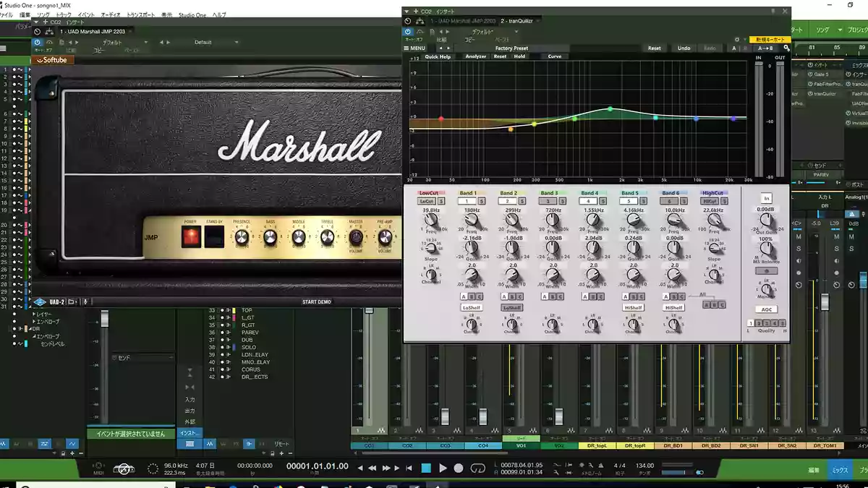
Task: Click the Softube logo
Action: pyautogui.click(x=53, y=60)
